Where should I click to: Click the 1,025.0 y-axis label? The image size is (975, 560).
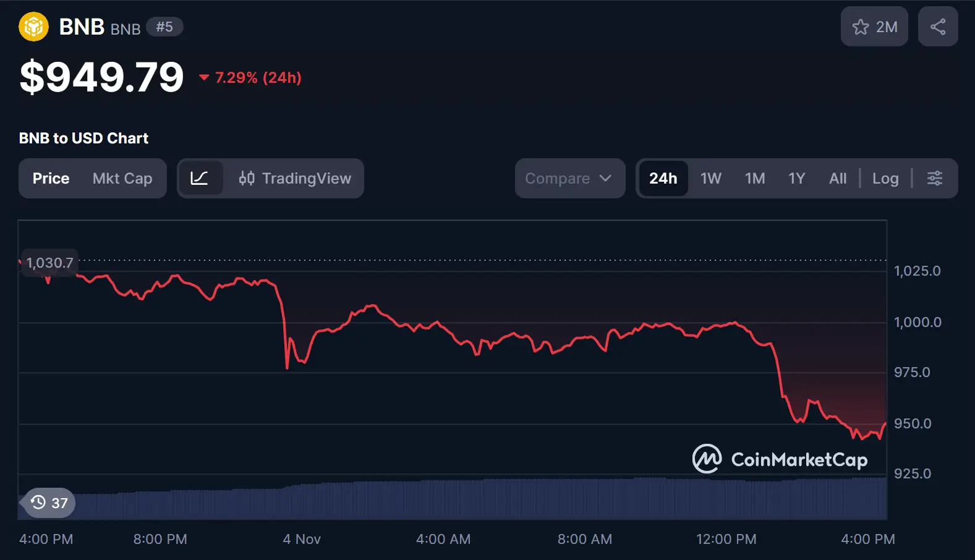[918, 271]
